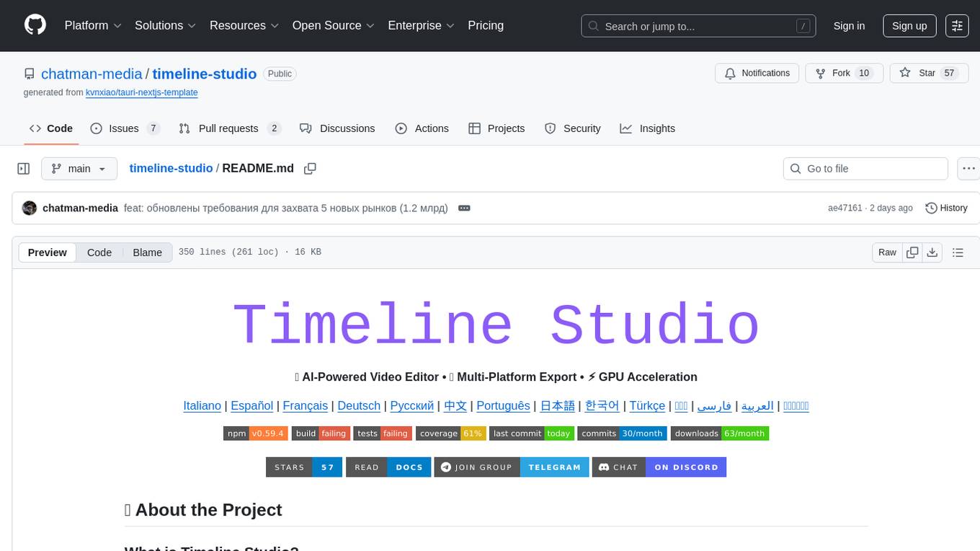Open Français translation link

[306, 405]
